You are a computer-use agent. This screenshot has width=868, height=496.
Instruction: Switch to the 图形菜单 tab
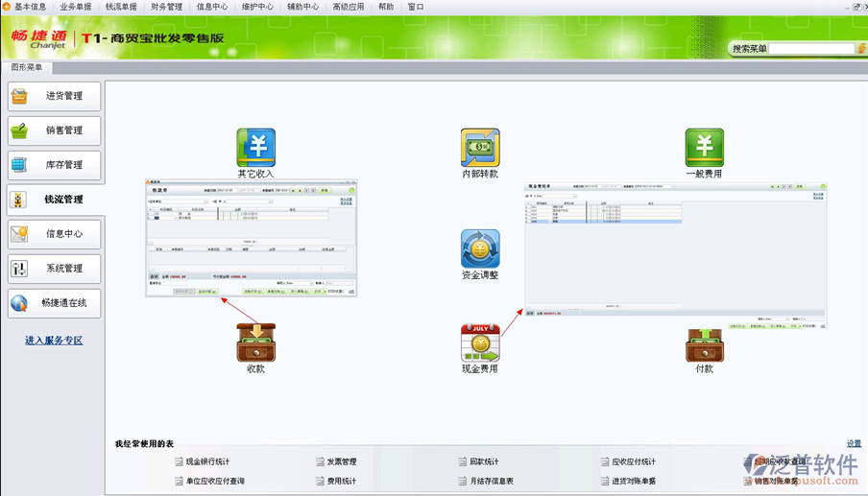(x=27, y=68)
